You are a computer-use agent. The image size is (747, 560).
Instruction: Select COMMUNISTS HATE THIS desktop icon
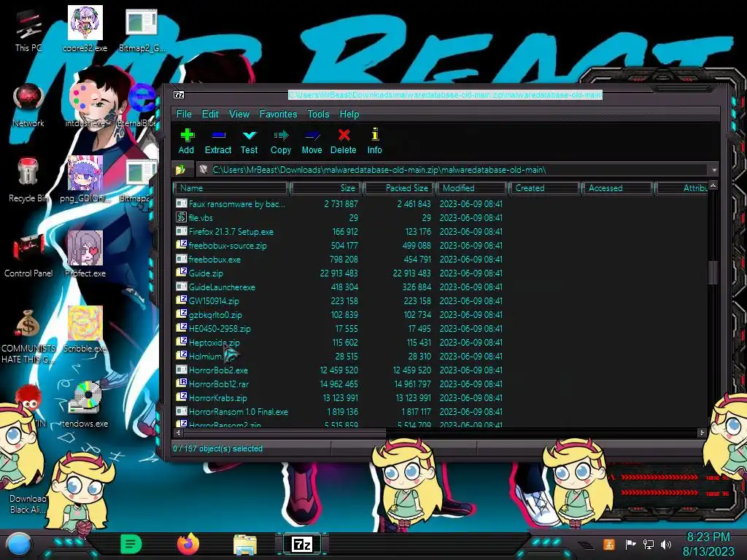28,337
